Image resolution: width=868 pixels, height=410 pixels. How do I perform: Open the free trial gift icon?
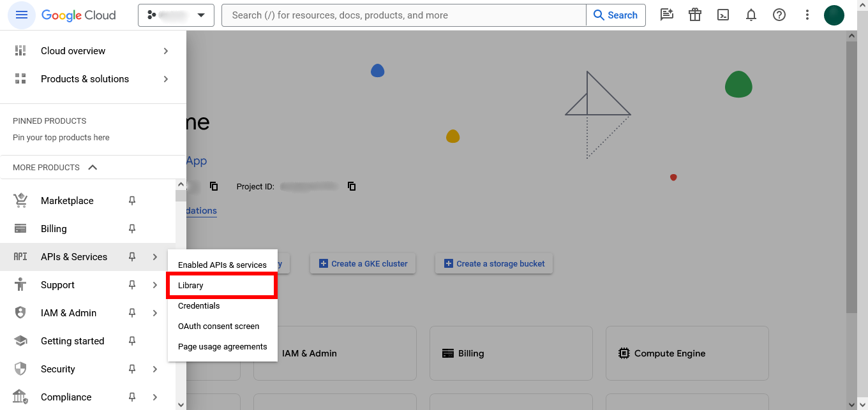(x=695, y=15)
